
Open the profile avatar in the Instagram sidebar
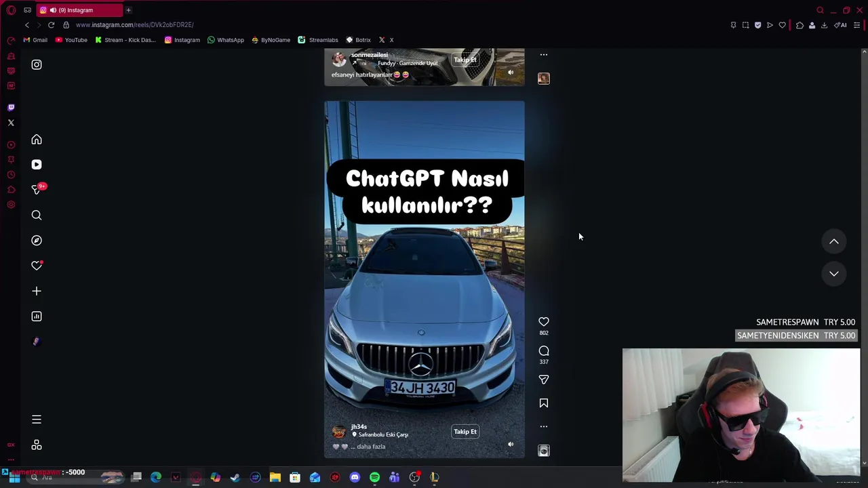[37, 342]
